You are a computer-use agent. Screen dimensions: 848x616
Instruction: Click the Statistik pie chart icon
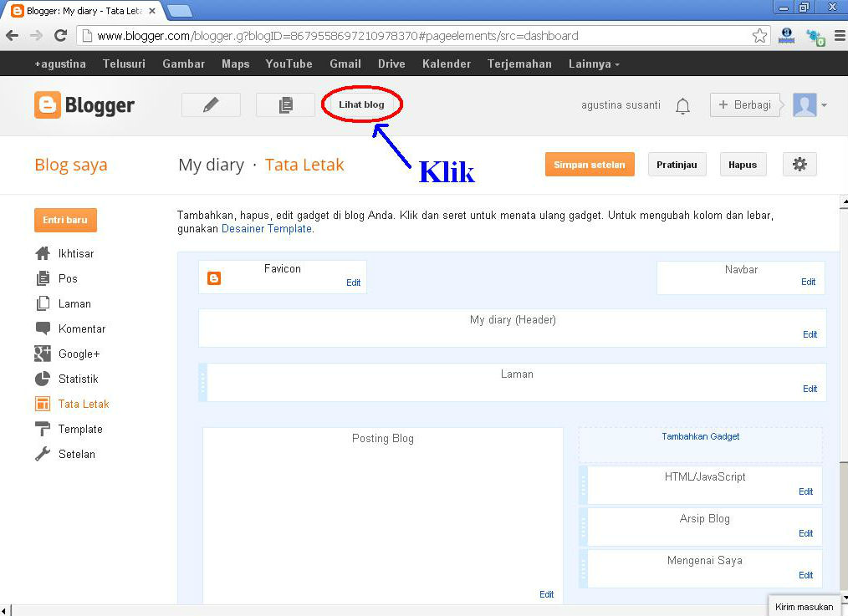[42, 379]
